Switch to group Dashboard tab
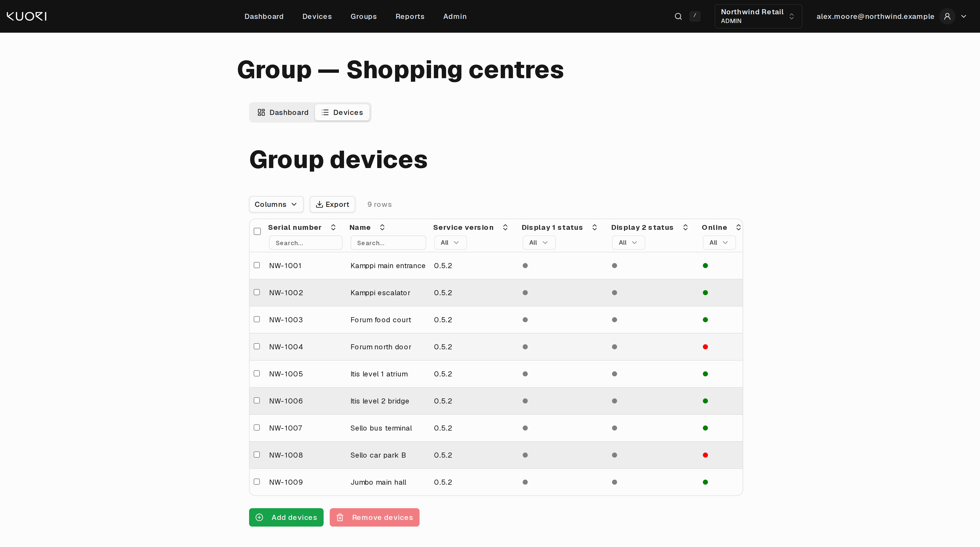 coord(283,112)
